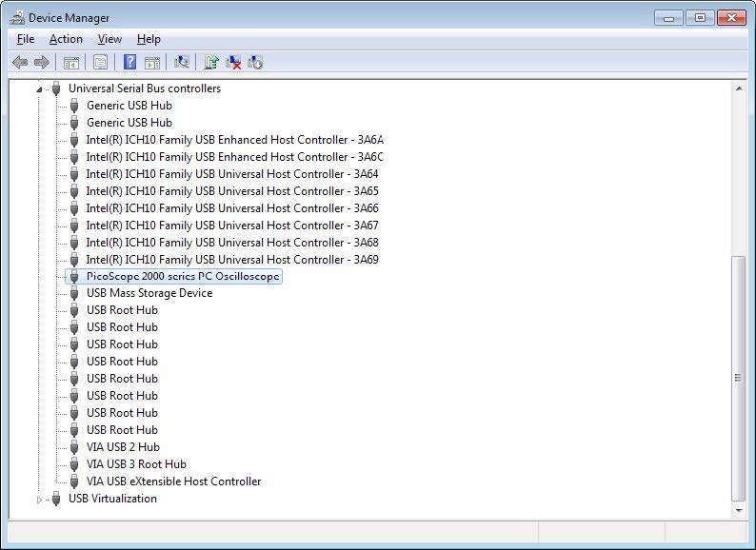Select the ICH10 Enhanced Host Controller 3A6A

[x=234, y=140]
